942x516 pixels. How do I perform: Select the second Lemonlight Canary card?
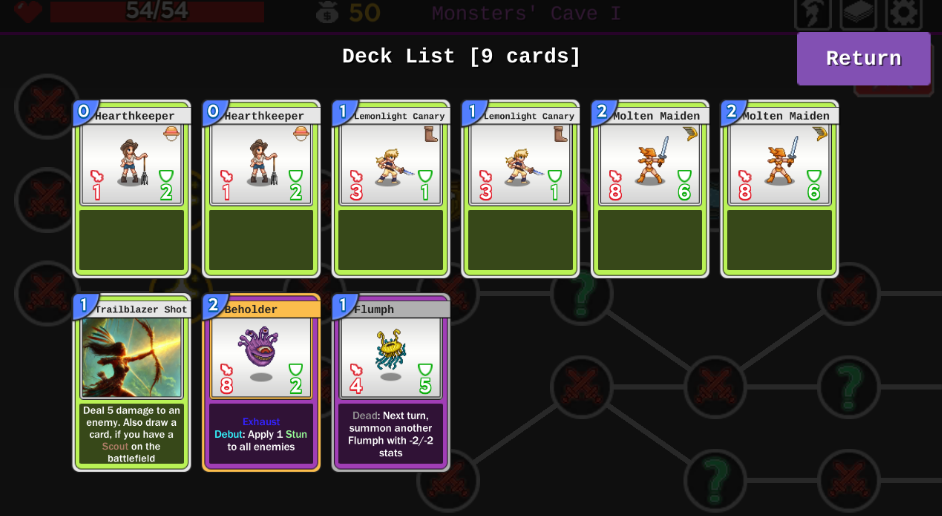point(521,189)
